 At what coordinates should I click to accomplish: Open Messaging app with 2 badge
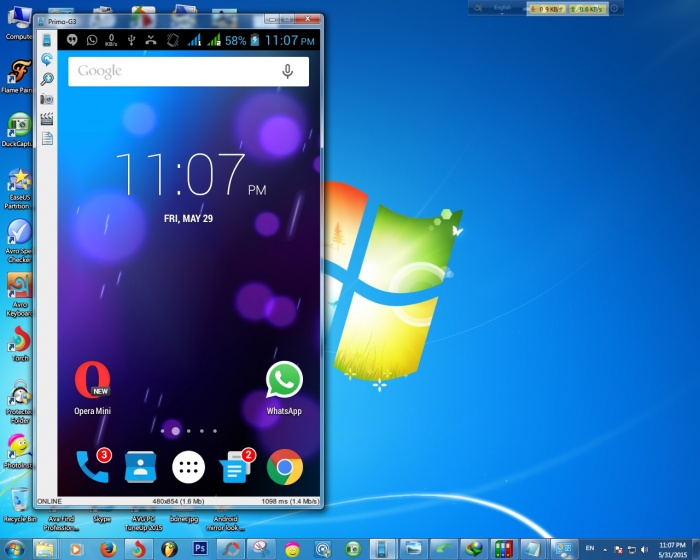(x=237, y=466)
